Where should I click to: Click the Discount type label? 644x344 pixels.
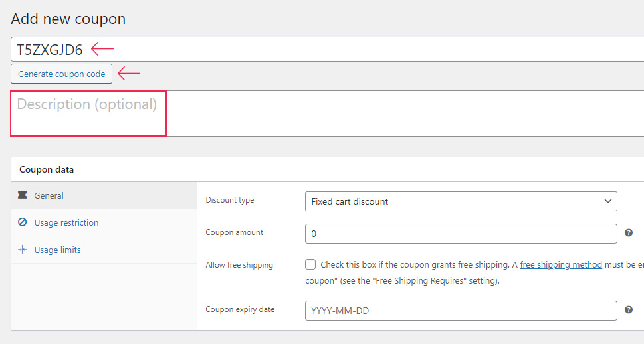[230, 200]
